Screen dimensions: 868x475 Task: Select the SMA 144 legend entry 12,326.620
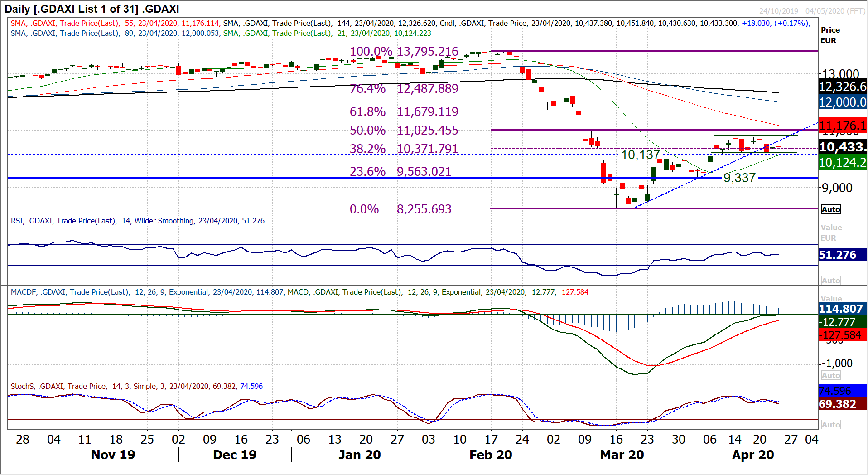pos(330,23)
